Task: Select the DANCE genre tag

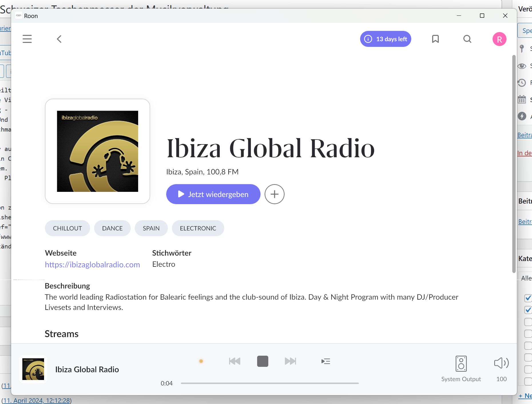Action: pyautogui.click(x=112, y=228)
